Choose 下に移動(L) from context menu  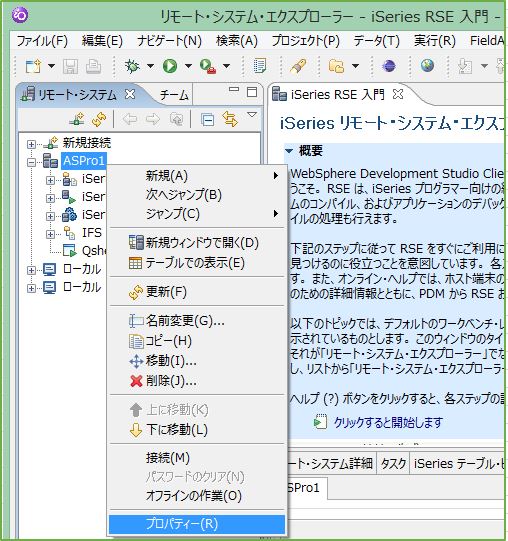(x=197, y=430)
